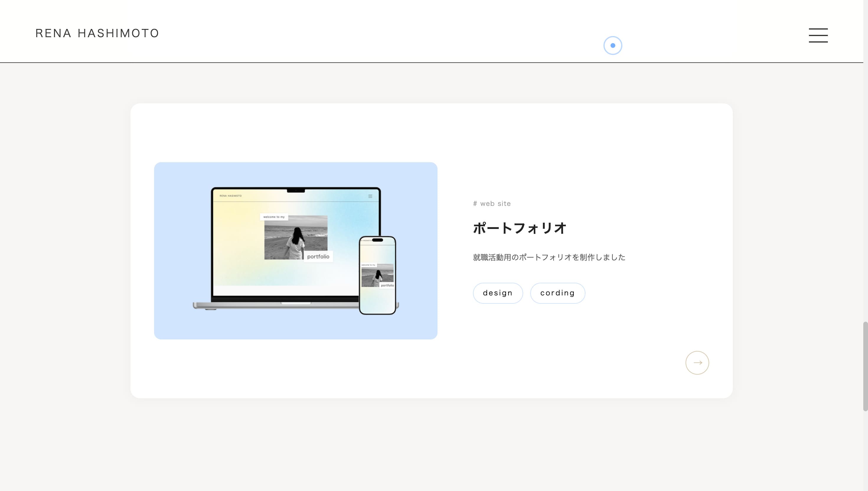Select the design tag
Screen dimensions: 868x491
(x=498, y=293)
